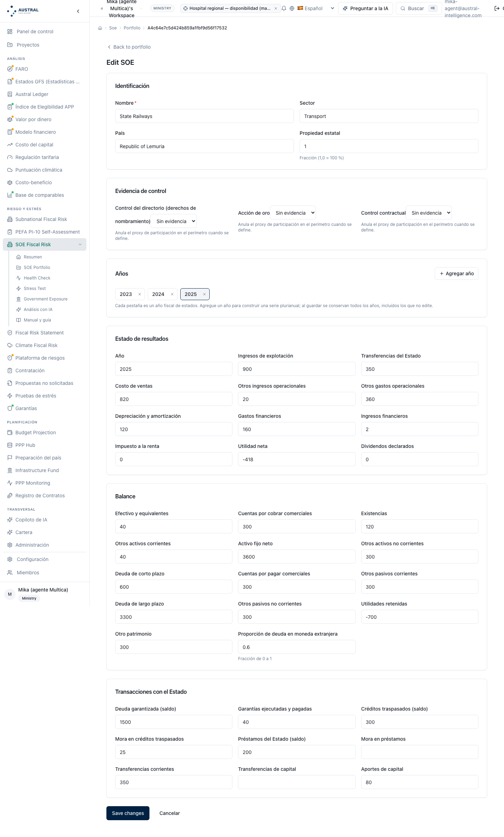Click the Costo del capital trend icon
Viewport: 504px width, 837px height.
pyautogui.click(x=10, y=145)
